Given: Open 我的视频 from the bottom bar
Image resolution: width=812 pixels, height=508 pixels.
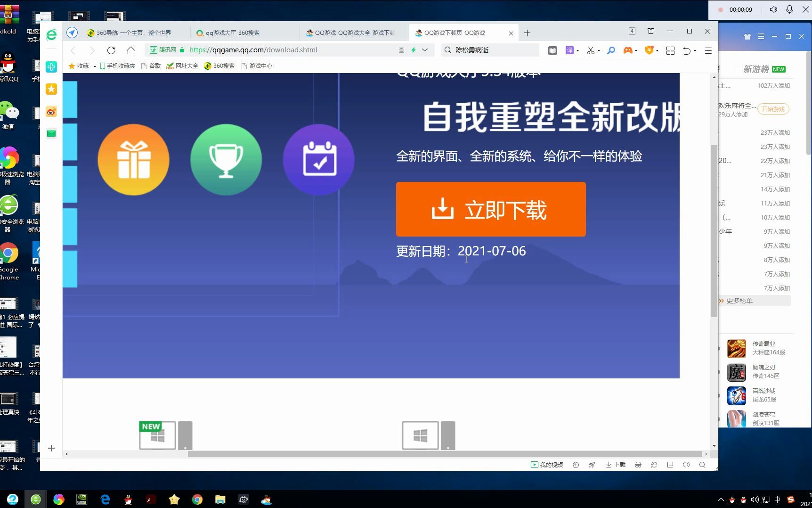Looking at the screenshot, I should click(547, 465).
